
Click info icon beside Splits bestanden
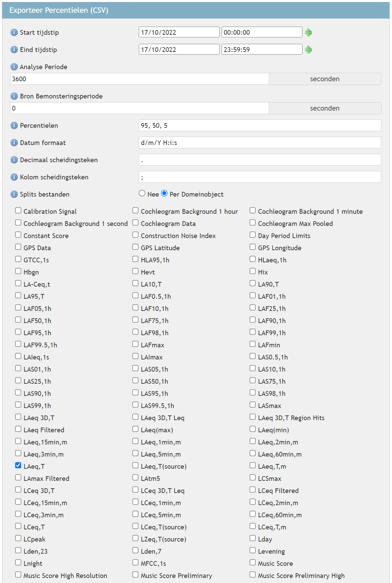[x=14, y=194]
